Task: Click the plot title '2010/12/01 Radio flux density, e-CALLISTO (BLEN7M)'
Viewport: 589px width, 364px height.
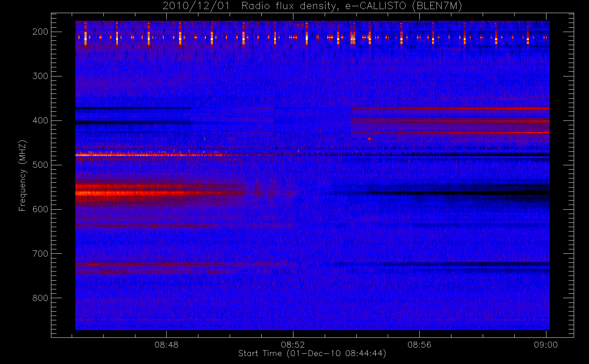Action: click(312, 6)
